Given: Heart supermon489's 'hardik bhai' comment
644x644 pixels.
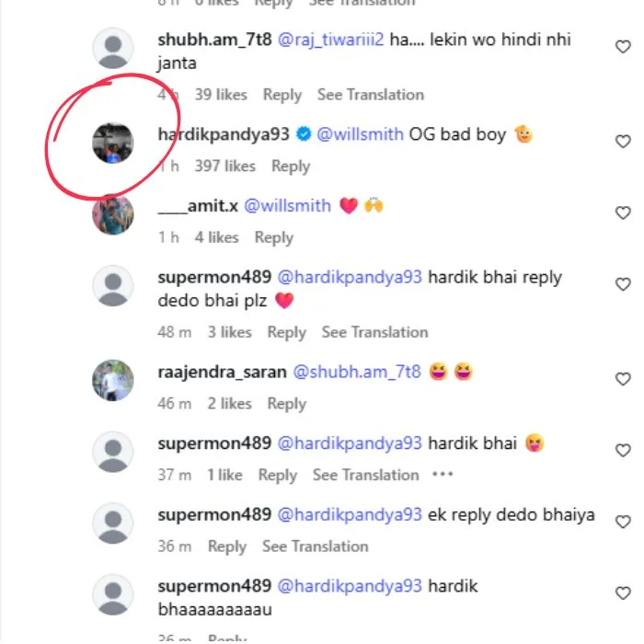Looking at the screenshot, I should [x=623, y=450].
